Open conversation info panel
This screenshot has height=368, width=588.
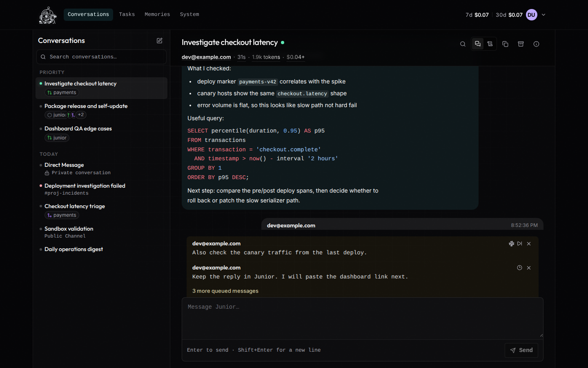[536, 44]
